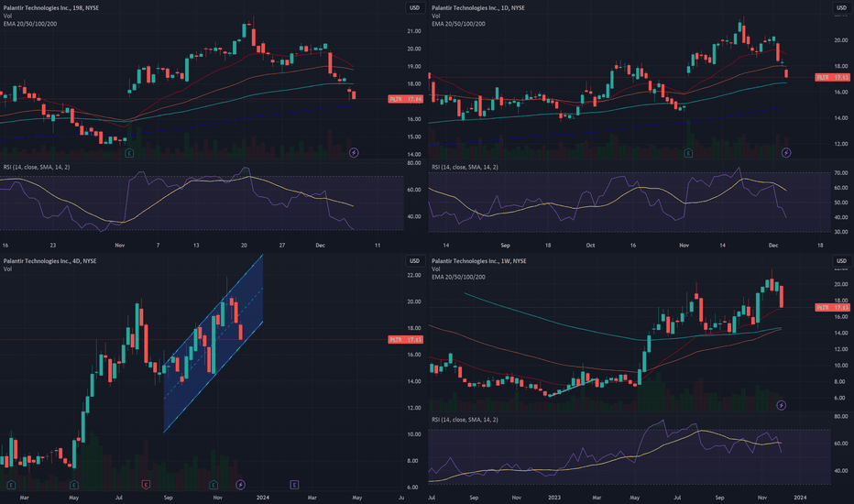Click the PLTR price label on the 1W chart
This screenshot has width=854, height=504.
pyautogui.click(x=832, y=307)
